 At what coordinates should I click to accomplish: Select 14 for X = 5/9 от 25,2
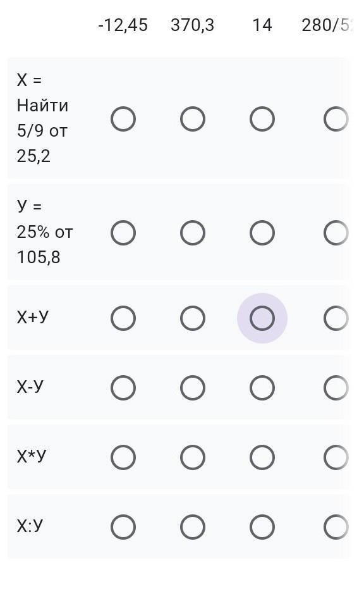point(262,119)
